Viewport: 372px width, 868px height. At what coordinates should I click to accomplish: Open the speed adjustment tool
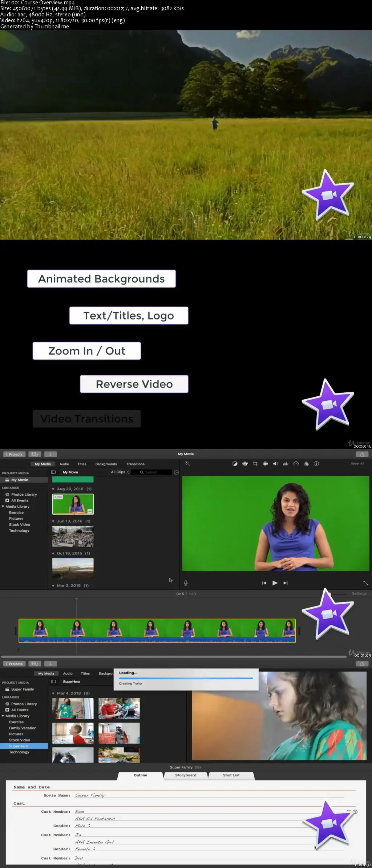[296, 464]
